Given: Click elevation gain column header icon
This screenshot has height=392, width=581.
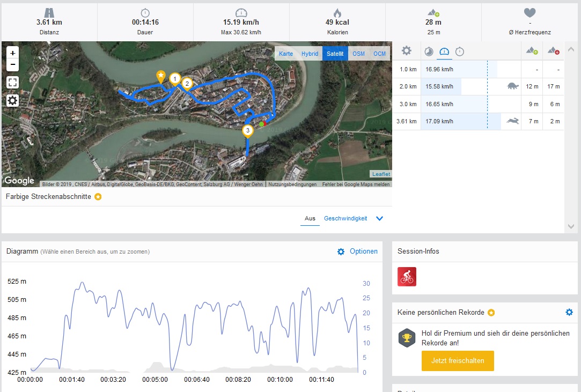Looking at the screenshot, I should pyautogui.click(x=532, y=51).
